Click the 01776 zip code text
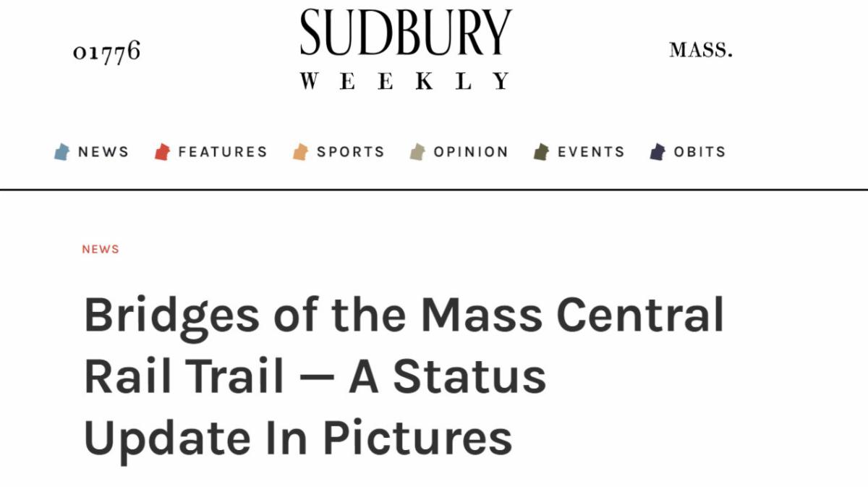This screenshot has width=868, height=487. (x=106, y=52)
